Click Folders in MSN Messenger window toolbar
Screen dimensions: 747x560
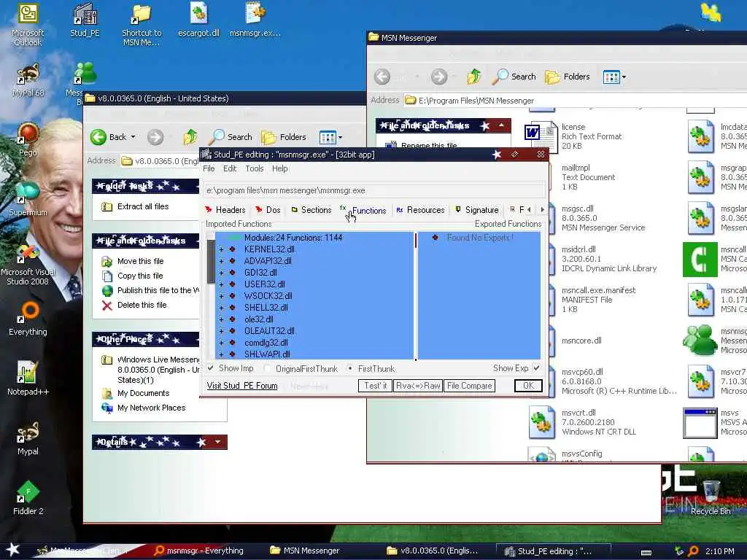(568, 77)
